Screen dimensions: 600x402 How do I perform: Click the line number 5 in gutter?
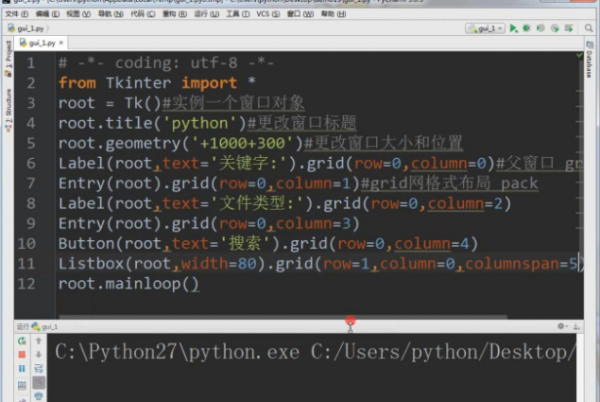32,143
